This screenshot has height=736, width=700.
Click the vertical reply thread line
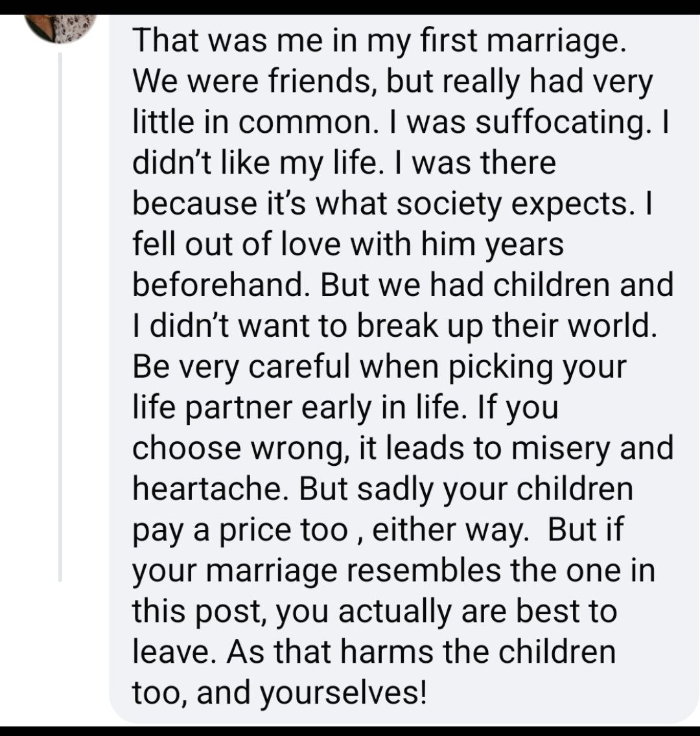click(60, 316)
